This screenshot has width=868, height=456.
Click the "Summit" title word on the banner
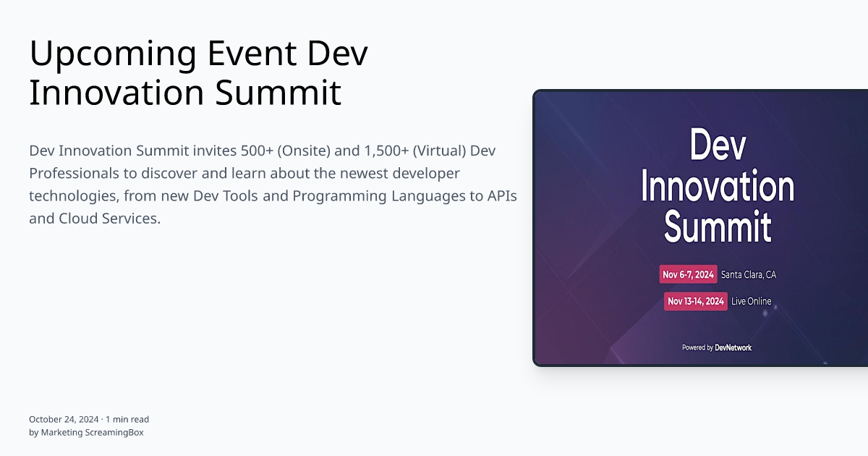tap(718, 224)
